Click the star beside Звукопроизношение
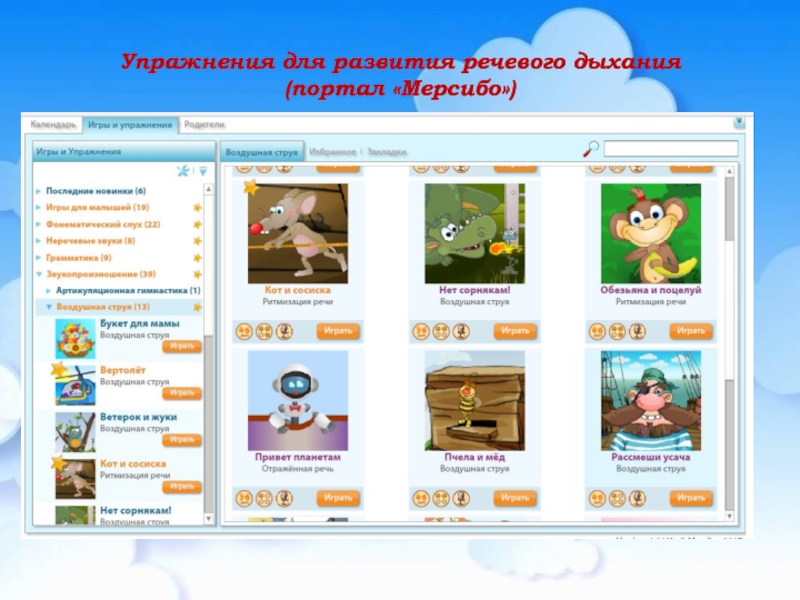This screenshot has width=800, height=600. [x=197, y=274]
